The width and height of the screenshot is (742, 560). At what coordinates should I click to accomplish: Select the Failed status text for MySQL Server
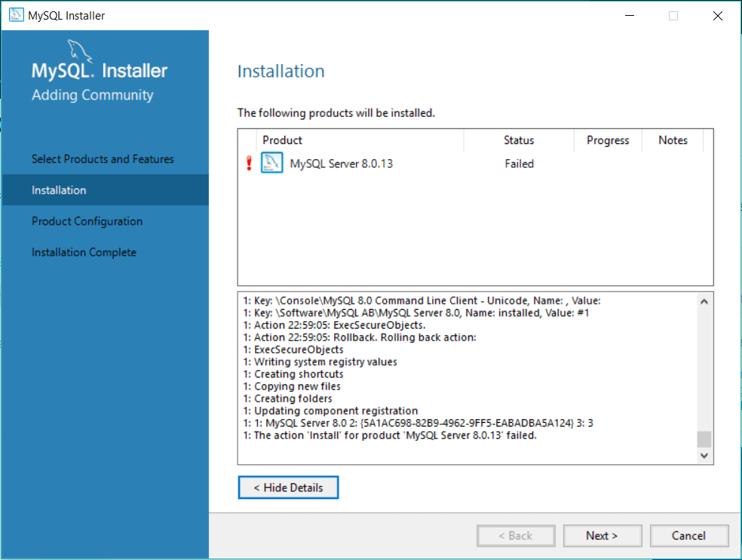(x=519, y=163)
